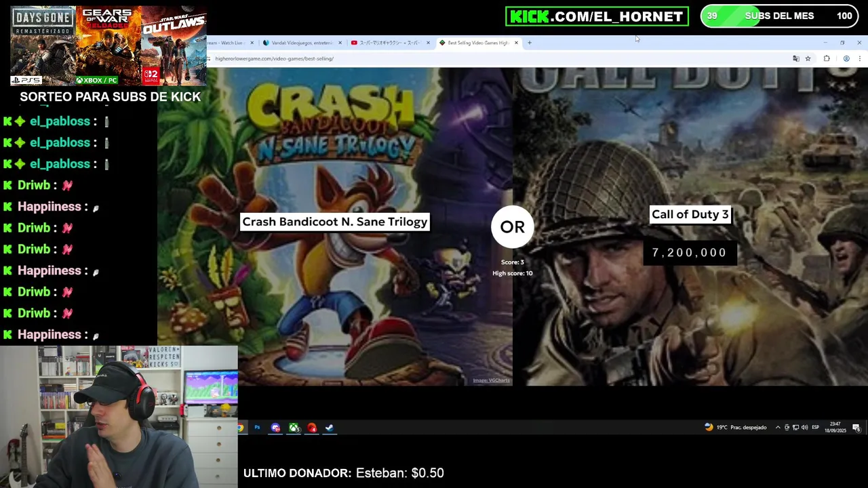Open Steam from the taskbar
Viewport: 868px width, 488px height.
point(330,428)
